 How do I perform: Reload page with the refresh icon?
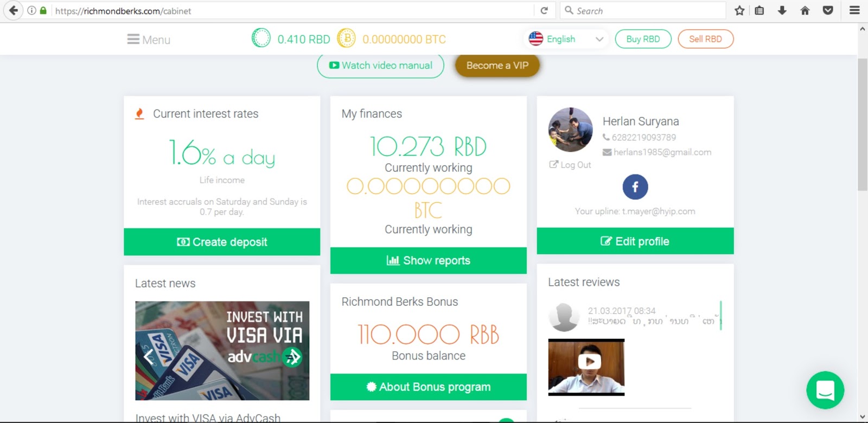click(x=544, y=10)
